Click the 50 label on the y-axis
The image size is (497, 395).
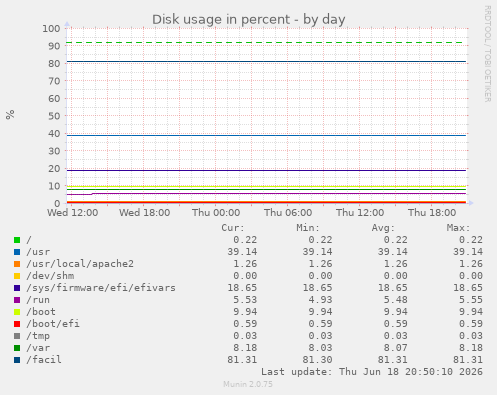tap(54, 116)
